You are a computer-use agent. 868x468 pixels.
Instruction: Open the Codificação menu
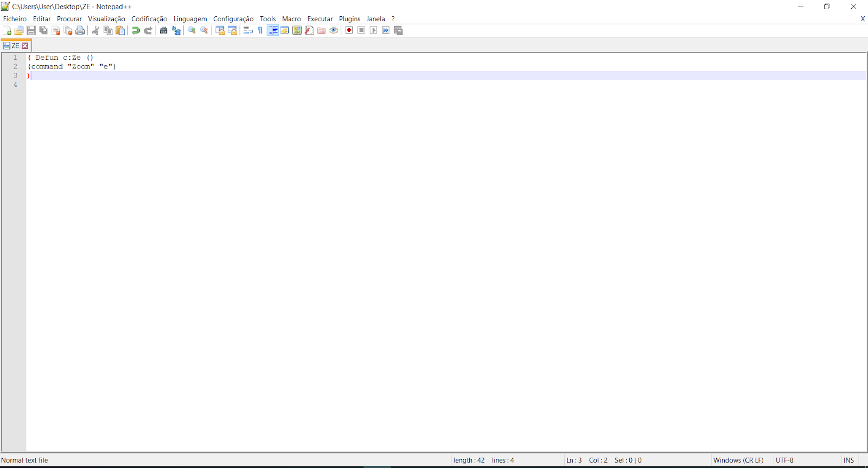coord(149,19)
